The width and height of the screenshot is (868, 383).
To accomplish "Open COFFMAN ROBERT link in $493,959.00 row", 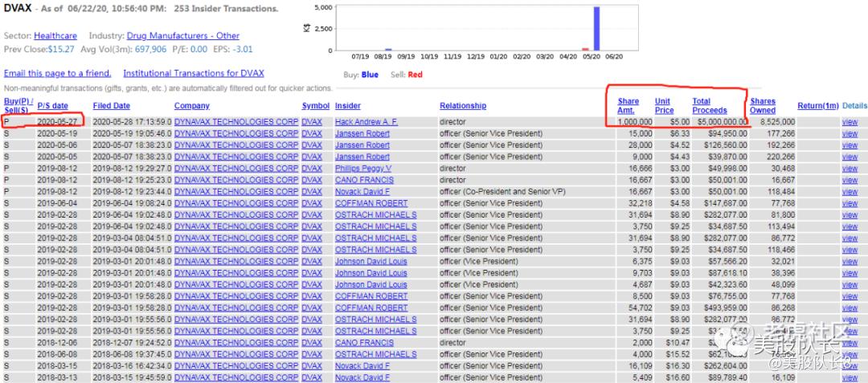I will pyautogui.click(x=371, y=308).
